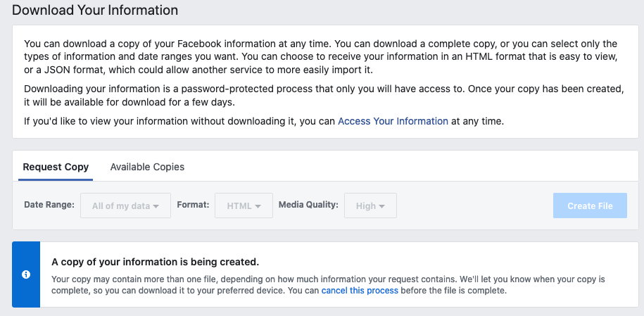The height and width of the screenshot is (316, 644).
Task: Click the 'A copy of your information is being created' heading
Action: point(156,262)
